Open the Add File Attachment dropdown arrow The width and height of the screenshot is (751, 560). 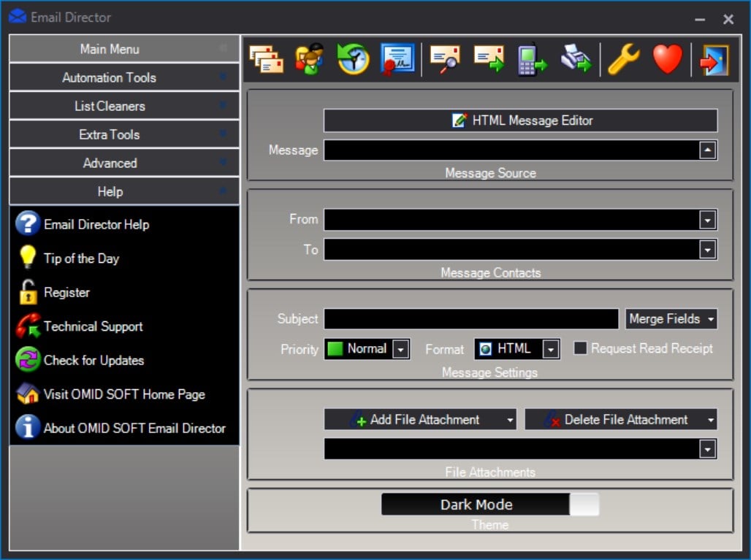(x=510, y=420)
